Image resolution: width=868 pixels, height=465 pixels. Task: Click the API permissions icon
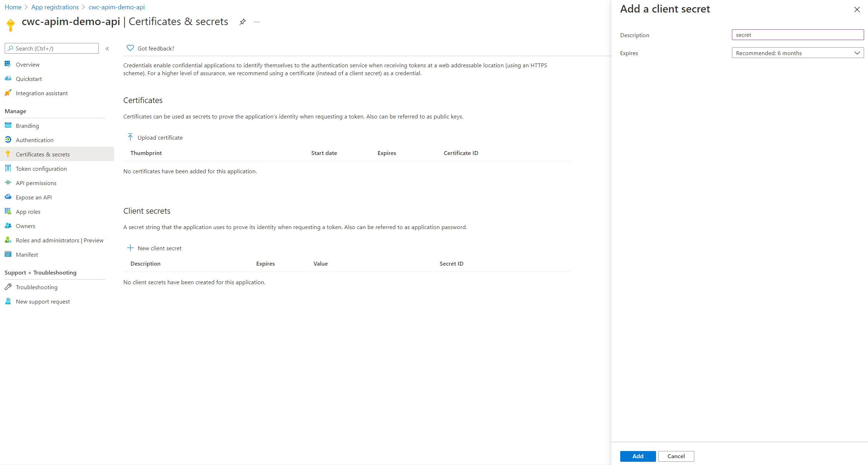coord(8,183)
